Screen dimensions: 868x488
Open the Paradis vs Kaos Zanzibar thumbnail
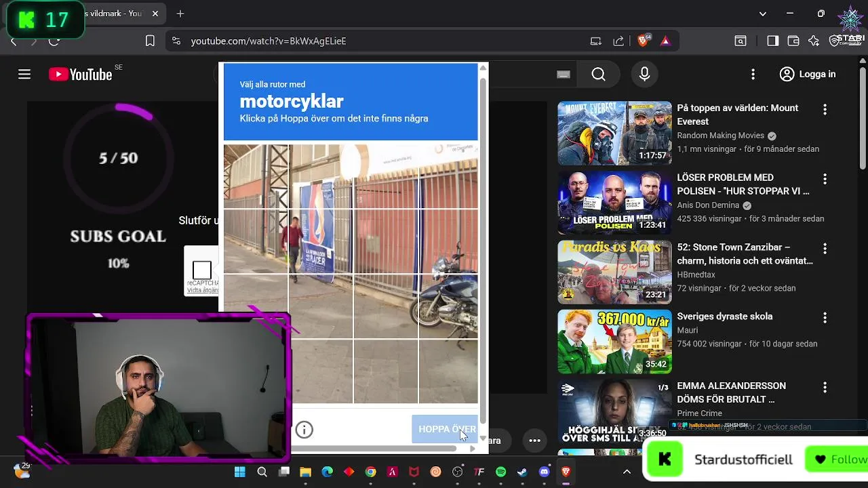tap(614, 272)
